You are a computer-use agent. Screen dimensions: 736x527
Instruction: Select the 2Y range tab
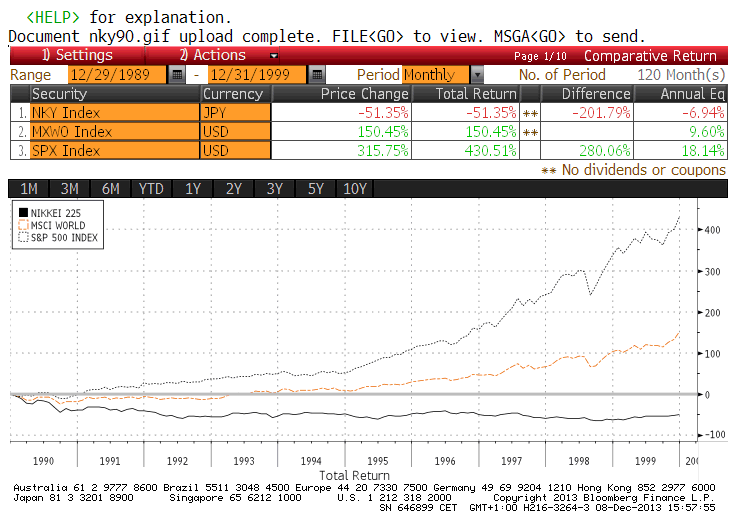tap(233, 189)
